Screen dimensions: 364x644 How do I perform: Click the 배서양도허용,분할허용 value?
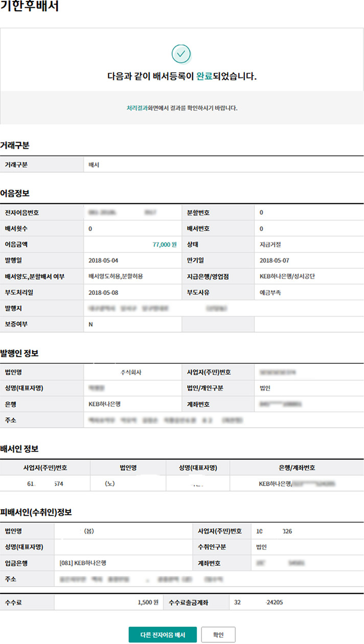pos(116,277)
